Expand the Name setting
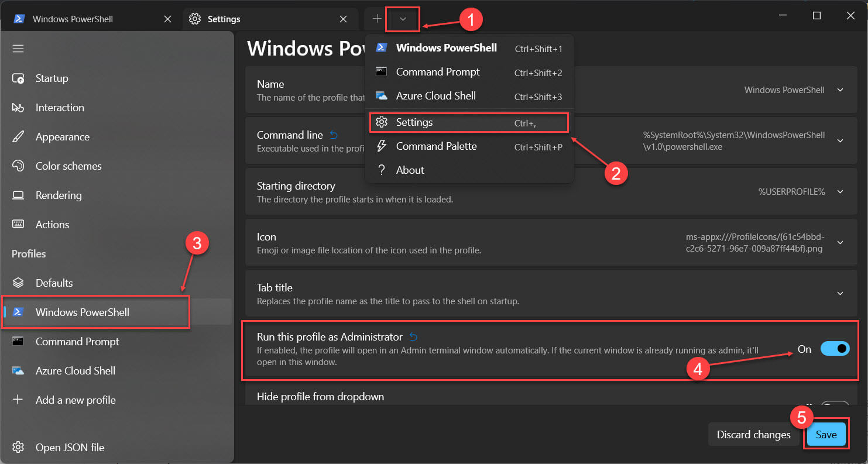Image resolution: width=868 pixels, height=464 pixels. click(840, 90)
